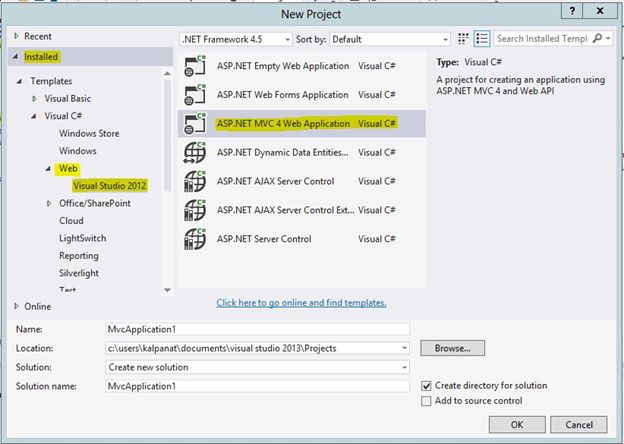Select the ASP.NET AJAX Server Control icon
This screenshot has height=444, width=624.
pos(195,181)
